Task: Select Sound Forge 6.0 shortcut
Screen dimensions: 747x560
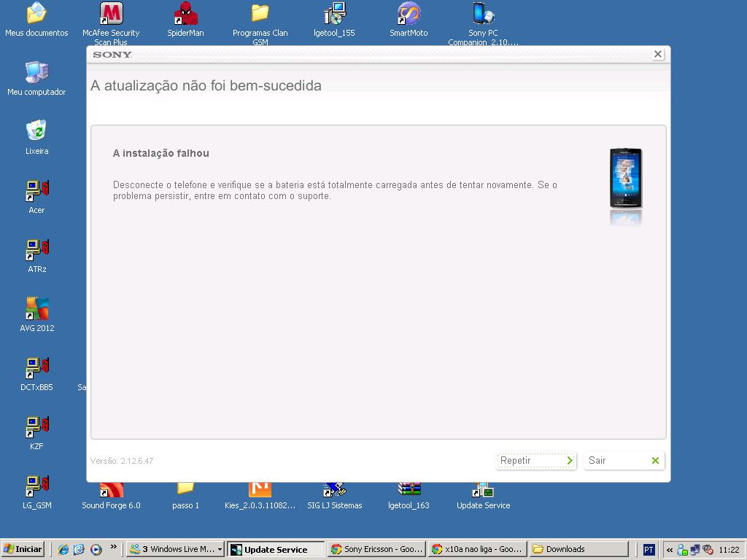Action: tap(111, 496)
